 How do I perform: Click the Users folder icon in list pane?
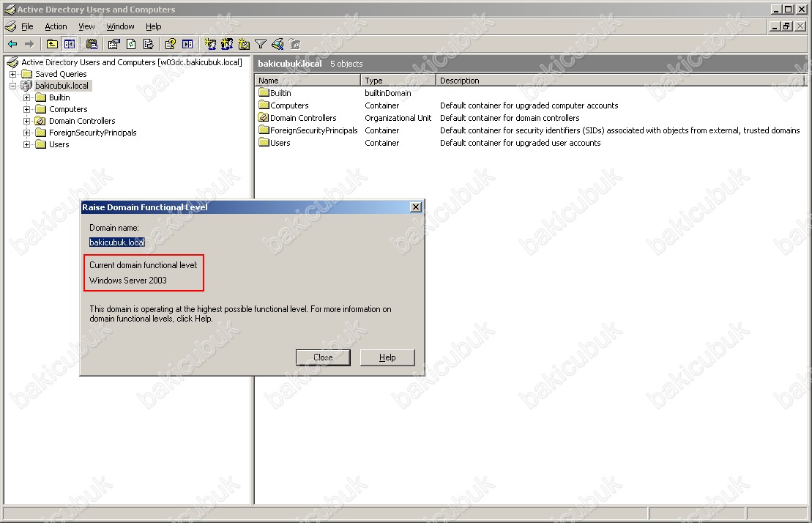(x=264, y=142)
